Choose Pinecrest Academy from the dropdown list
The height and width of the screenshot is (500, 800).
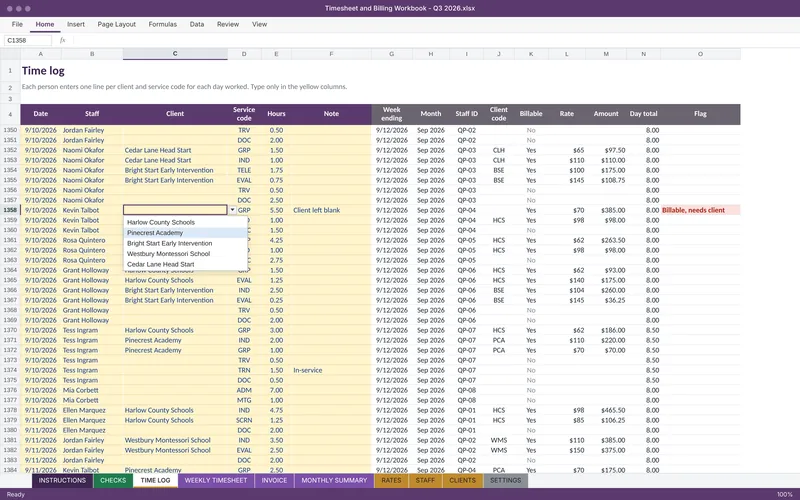tap(186, 233)
